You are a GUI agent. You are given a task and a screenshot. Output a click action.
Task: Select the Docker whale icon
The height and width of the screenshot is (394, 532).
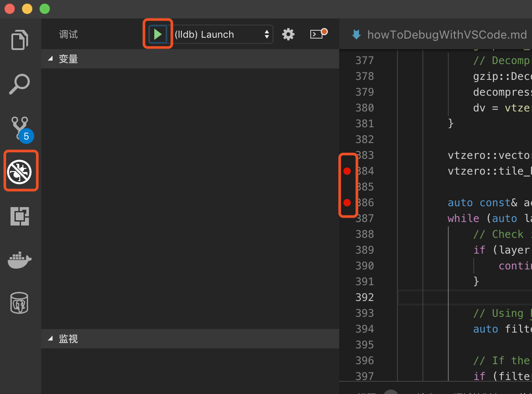click(x=19, y=260)
